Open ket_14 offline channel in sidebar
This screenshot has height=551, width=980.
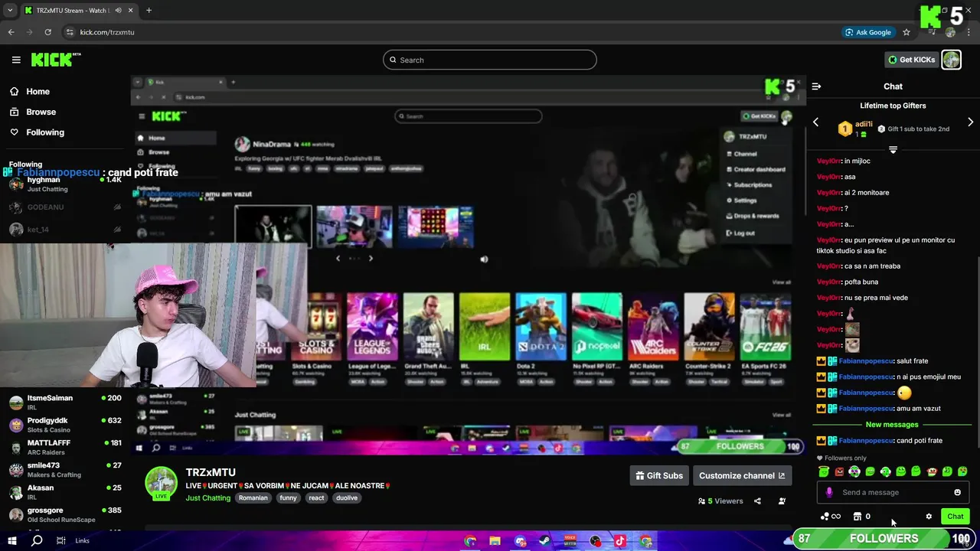point(66,230)
